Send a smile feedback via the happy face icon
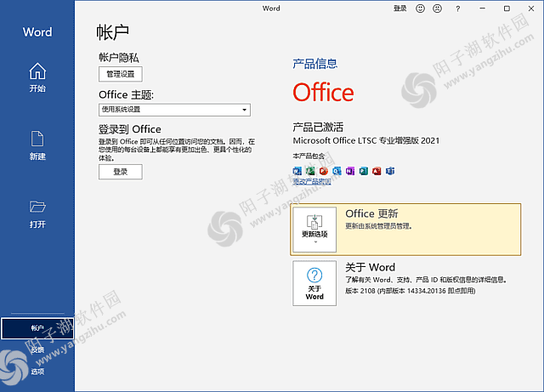Viewport: 544px width, 392px height. pyautogui.click(x=420, y=9)
